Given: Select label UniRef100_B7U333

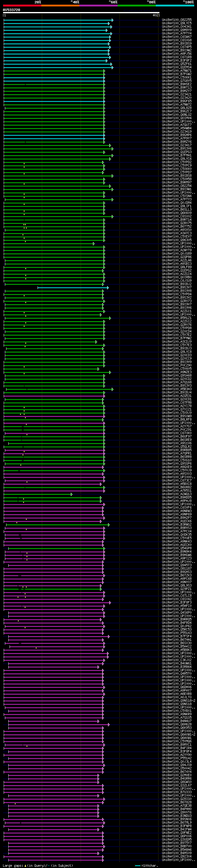Looking at the screenshot, I should point(177,792).
